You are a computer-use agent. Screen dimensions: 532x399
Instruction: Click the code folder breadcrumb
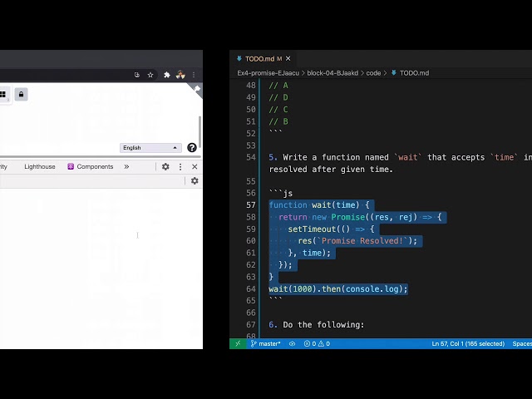tap(373, 73)
